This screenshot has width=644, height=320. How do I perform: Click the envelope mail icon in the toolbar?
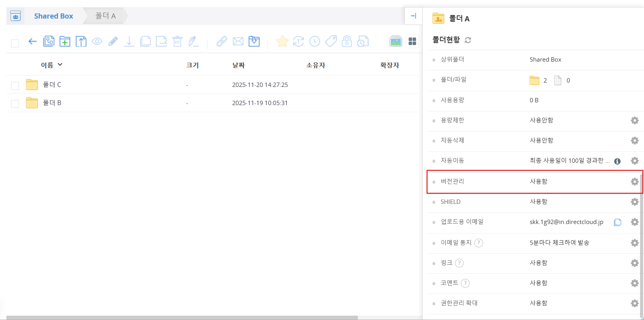coord(238,41)
